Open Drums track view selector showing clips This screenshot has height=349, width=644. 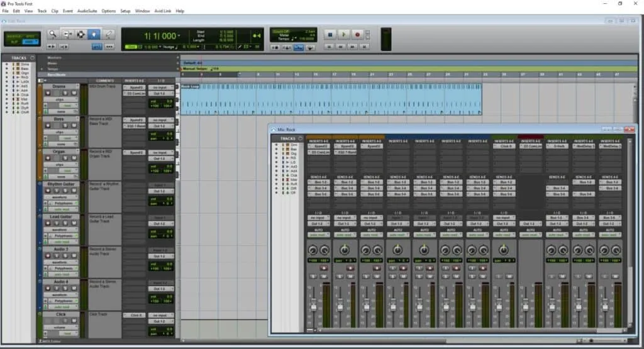tap(60, 99)
